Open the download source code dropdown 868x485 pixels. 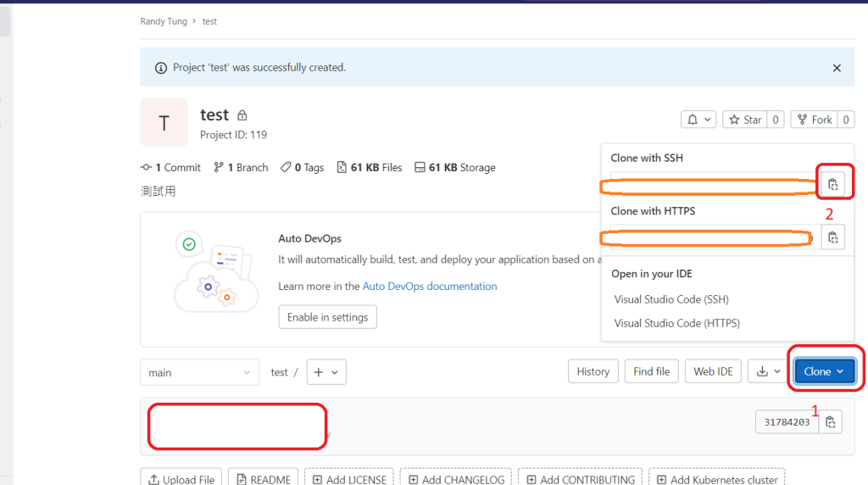coord(768,371)
